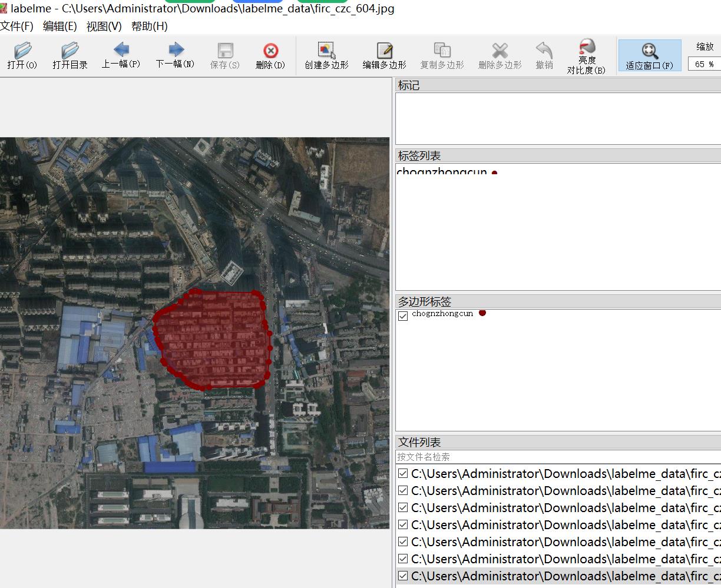The height and width of the screenshot is (588, 721).
Task: Open the Help (帮助) menu
Action: pos(149,26)
